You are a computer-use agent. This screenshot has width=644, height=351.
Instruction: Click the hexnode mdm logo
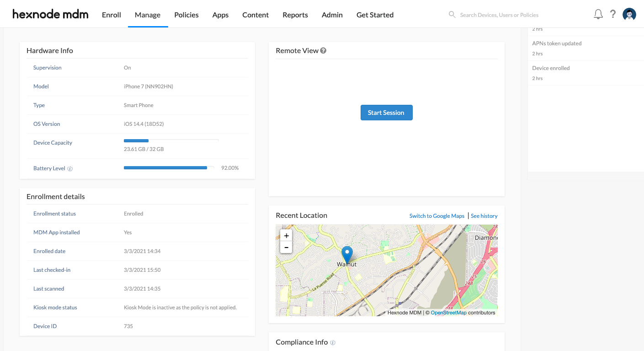[x=50, y=15]
